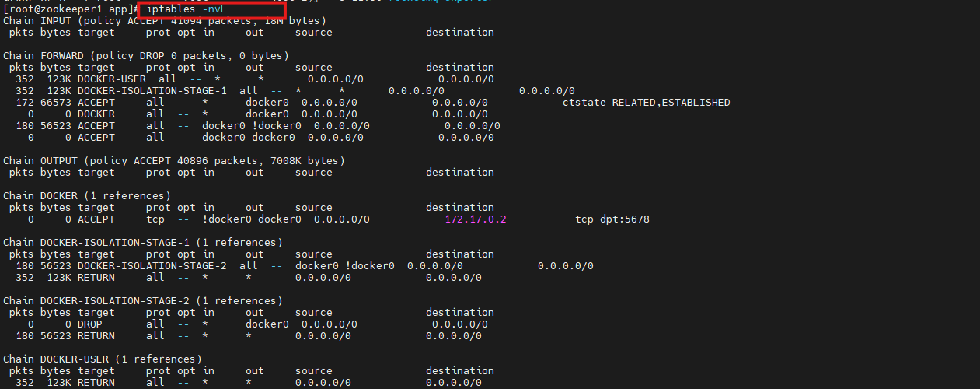Click the Chain OUTPUT header line
The height and width of the screenshot is (389, 980).
173,160
